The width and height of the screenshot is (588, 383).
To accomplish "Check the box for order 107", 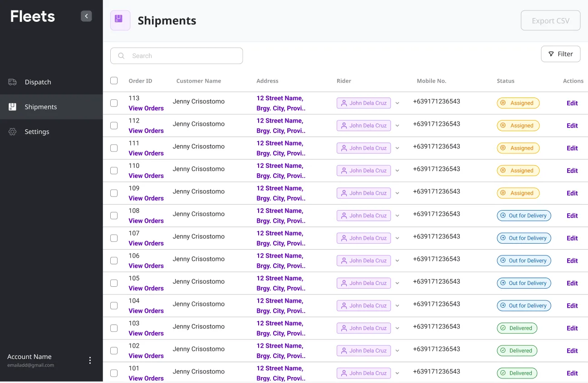I will click(114, 238).
